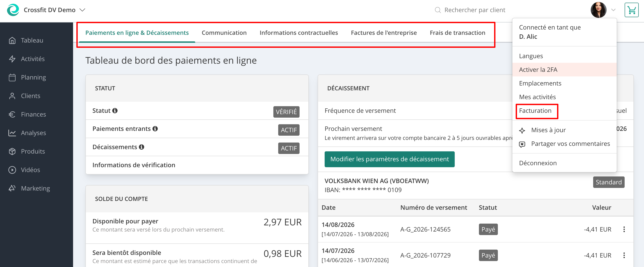The height and width of the screenshot is (267, 644).
Task: Show info tooltip next to Statut
Action: tap(115, 111)
